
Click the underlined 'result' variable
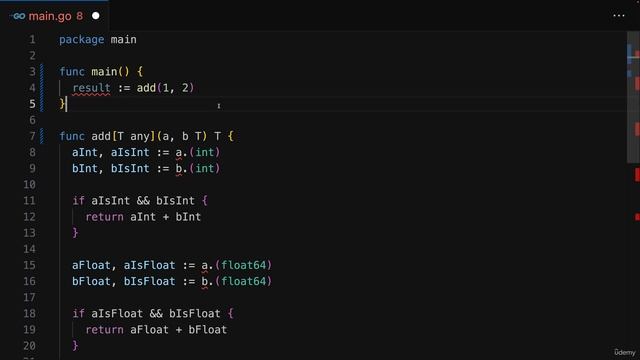click(x=91, y=88)
